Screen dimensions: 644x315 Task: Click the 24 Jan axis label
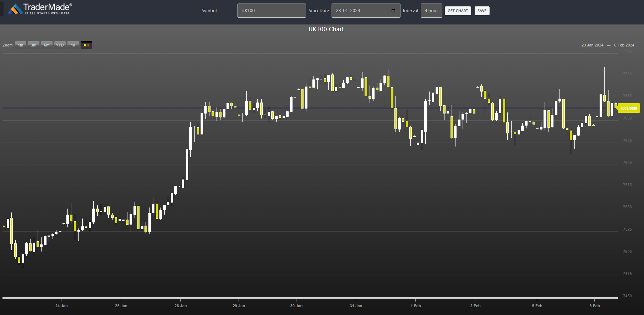(61, 306)
